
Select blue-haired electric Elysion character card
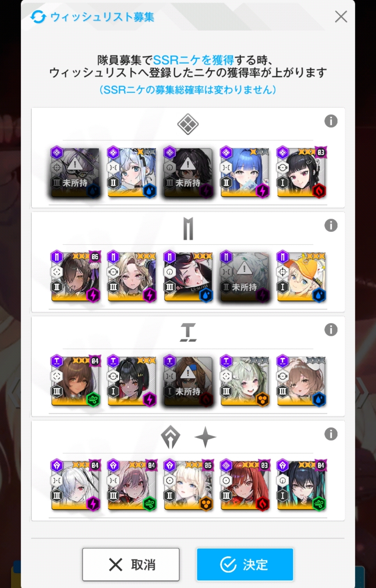(245, 172)
